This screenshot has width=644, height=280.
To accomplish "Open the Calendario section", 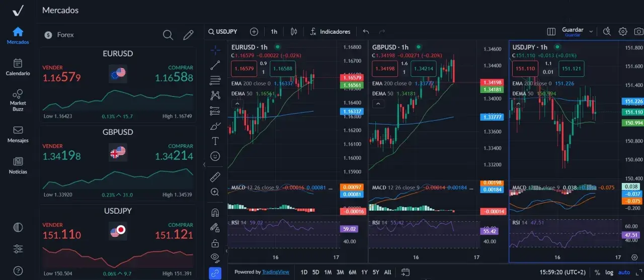I will tap(18, 67).
